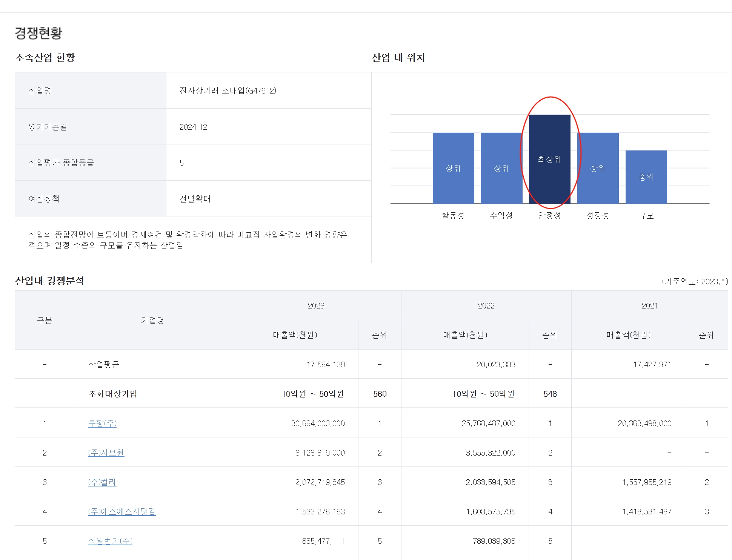The width and height of the screenshot is (732, 560).
Task: Click the 경쟁현황 section heading
Action: [x=38, y=33]
